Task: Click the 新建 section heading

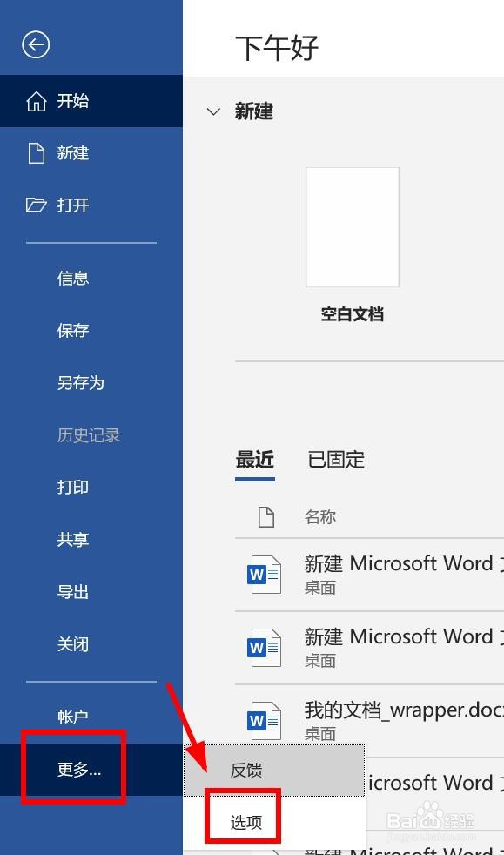Action: coord(254,111)
